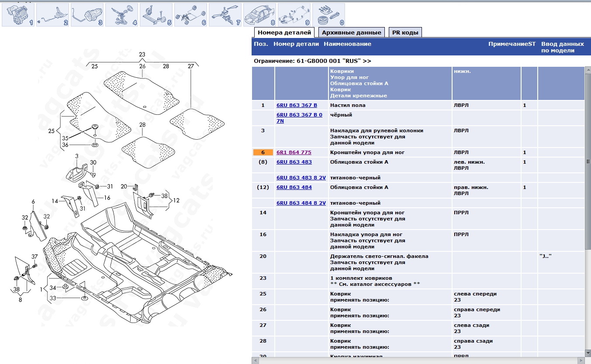Click the scroll-down arrow of parts table

pyautogui.click(x=588, y=353)
